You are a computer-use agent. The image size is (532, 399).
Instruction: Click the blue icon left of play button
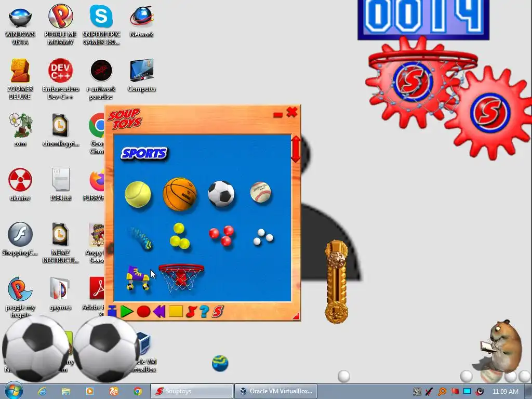click(112, 311)
